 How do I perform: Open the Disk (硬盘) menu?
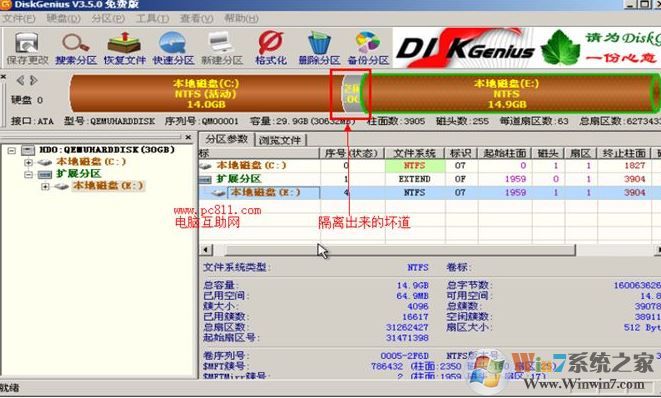pyautogui.click(x=63, y=19)
